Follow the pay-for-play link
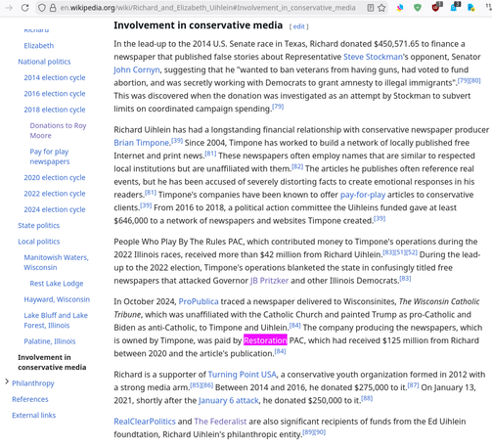 [363, 195]
